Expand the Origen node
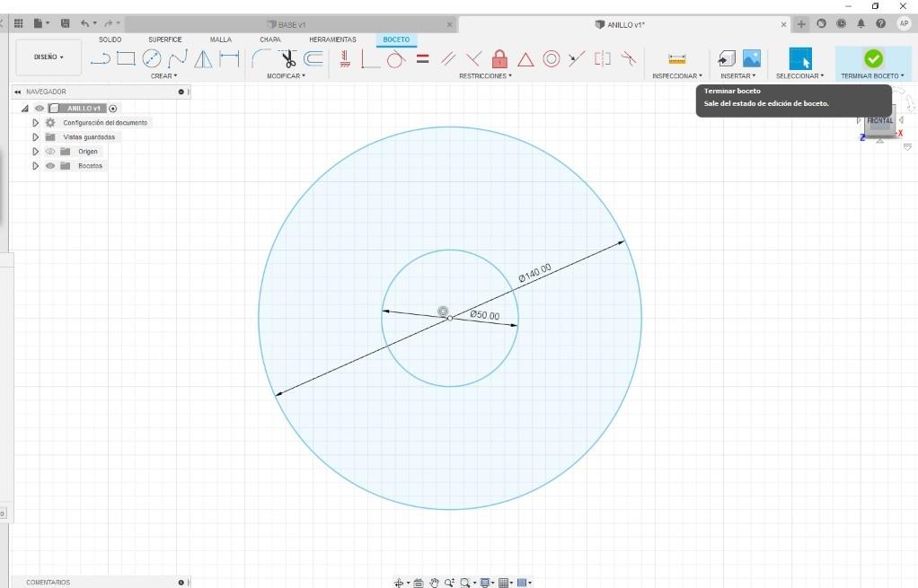Screen dimensions: 918x588 (x=35, y=152)
